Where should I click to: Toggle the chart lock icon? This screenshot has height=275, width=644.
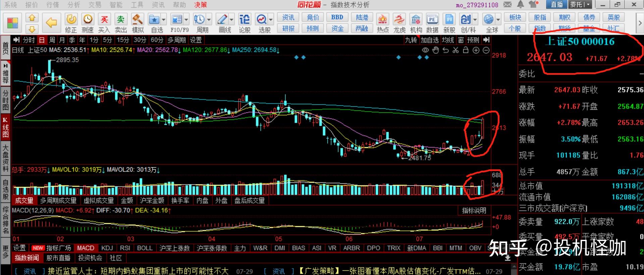pyautogui.click(x=466, y=50)
